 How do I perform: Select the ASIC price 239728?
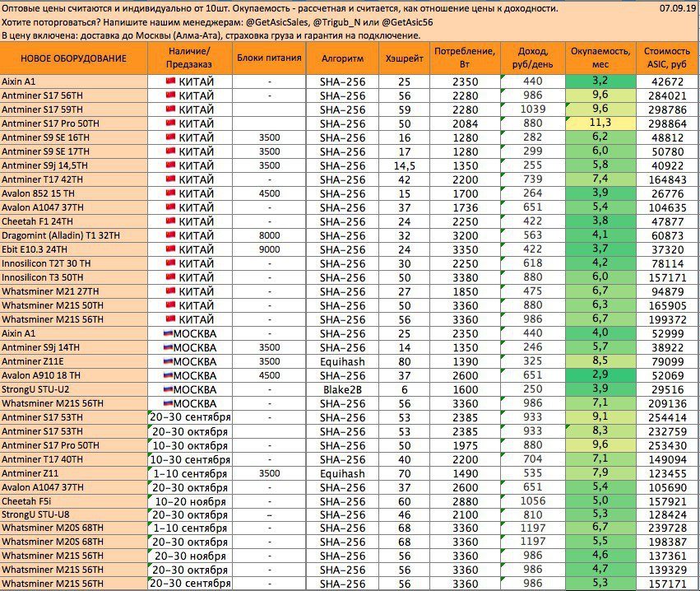click(x=668, y=528)
